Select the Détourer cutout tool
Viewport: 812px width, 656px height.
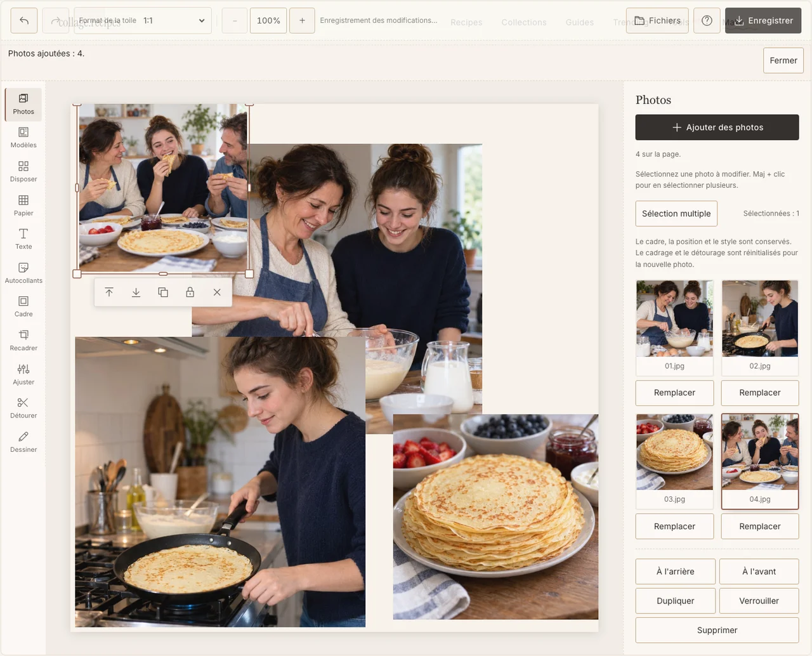23,408
